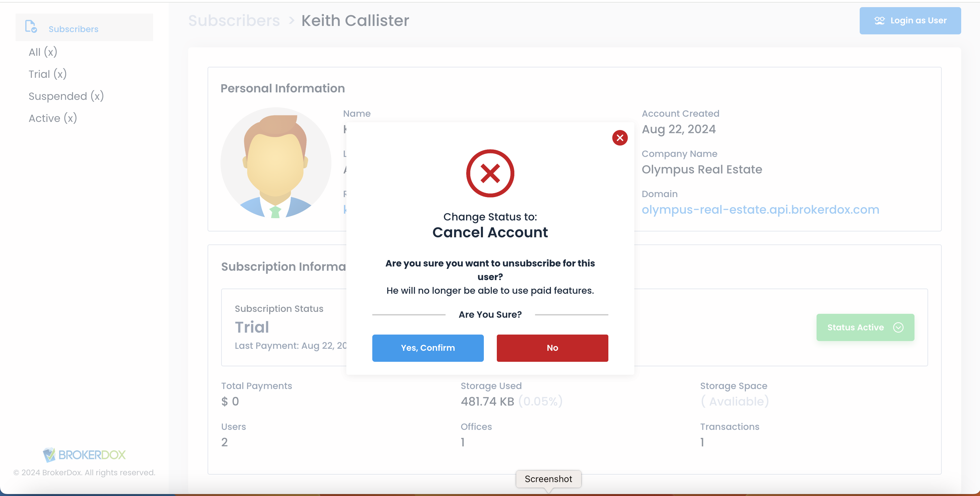Screen dimensions: 980x496
Task: Click Login as User button
Action: pyautogui.click(x=910, y=20)
